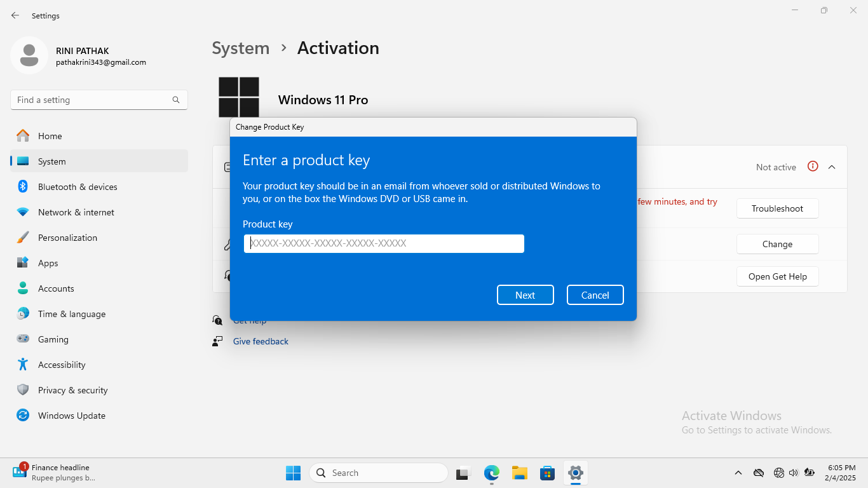
Task: Click the Open Get Help button
Action: pos(778,276)
